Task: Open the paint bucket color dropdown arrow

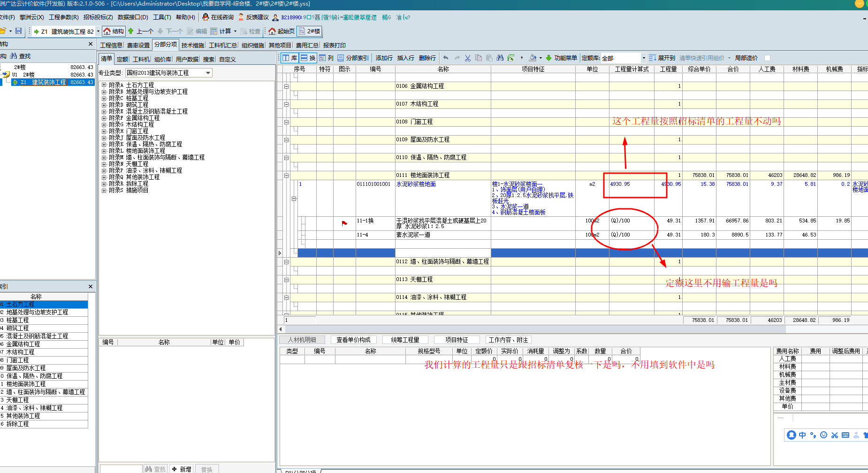Action: [x=541, y=58]
